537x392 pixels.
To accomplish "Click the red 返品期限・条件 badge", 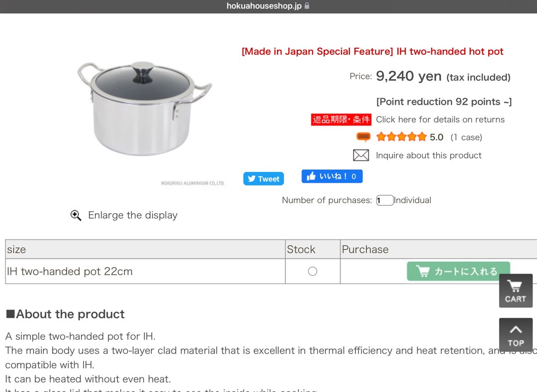I will click(x=341, y=119).
